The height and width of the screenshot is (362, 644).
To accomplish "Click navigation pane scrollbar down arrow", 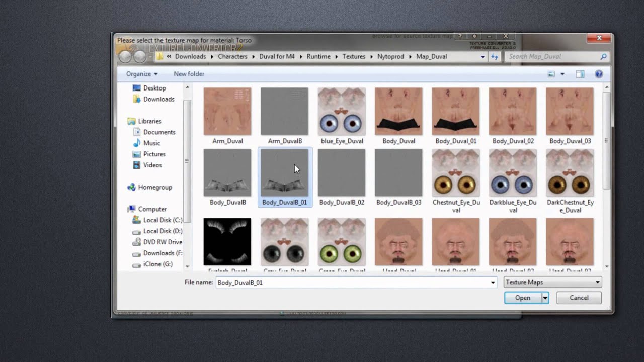I will pos(187,266).
